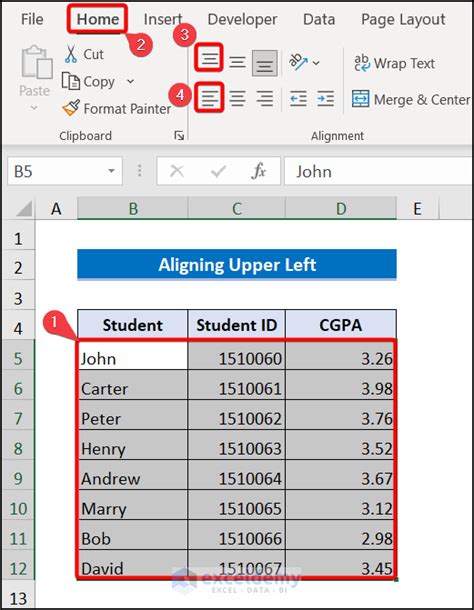
Task: Open the Paste options arrow
Action: [x=34, y=107]
